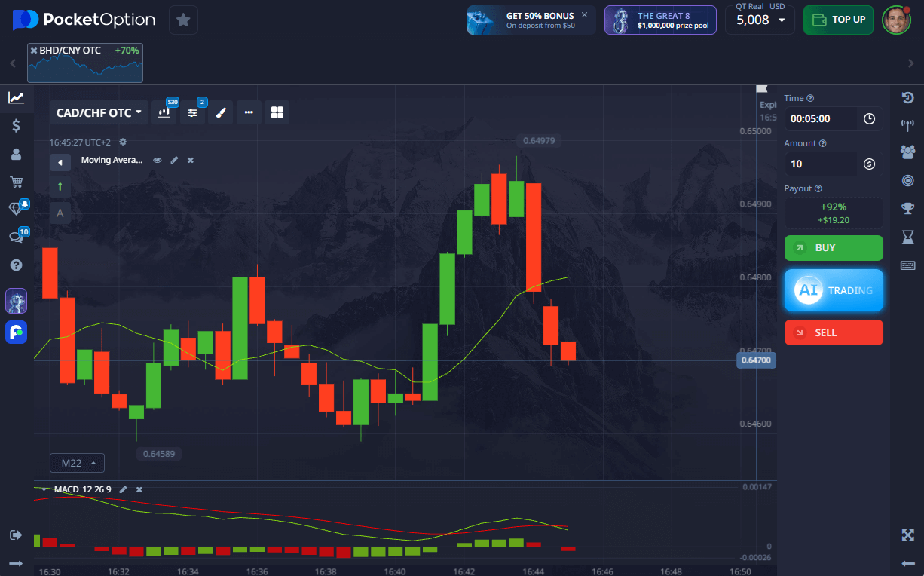Image resolution: width=924 pixels, height=576 pixels.
Task: Toggle Moving Average visibility eye icon
Action: (158, 160)
